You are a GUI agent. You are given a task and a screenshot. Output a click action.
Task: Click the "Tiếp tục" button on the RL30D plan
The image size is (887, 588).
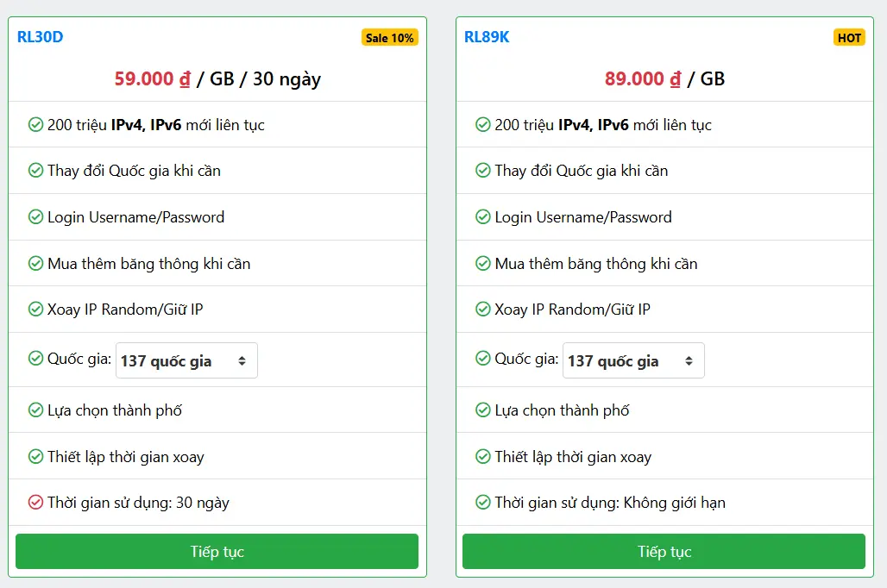[217, 551]
